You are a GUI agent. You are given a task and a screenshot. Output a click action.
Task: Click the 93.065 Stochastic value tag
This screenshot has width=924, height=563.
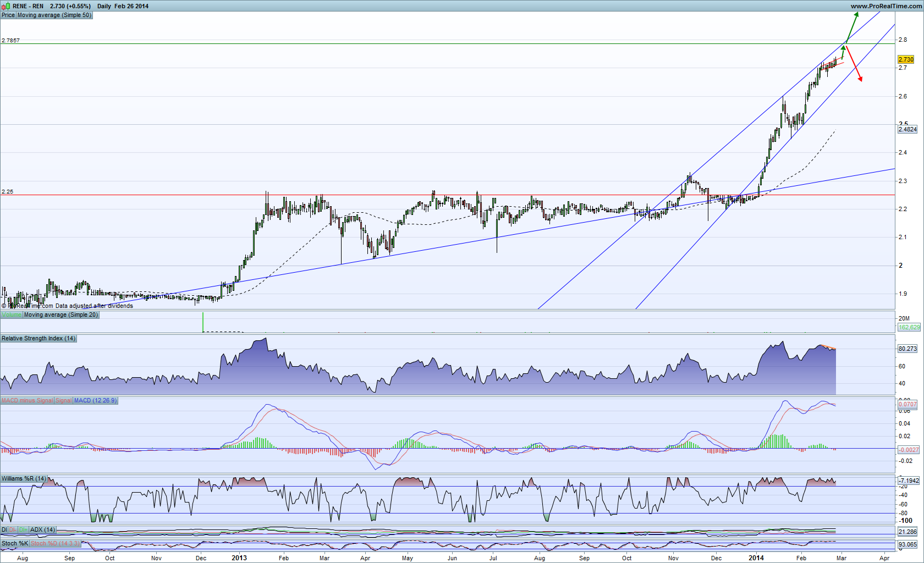(908, 544)
